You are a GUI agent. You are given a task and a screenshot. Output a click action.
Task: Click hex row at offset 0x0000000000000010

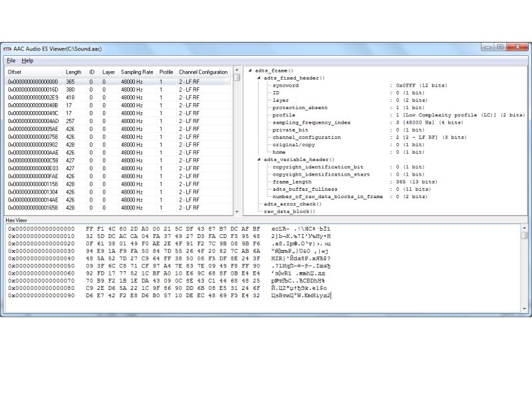pos(170,237)
